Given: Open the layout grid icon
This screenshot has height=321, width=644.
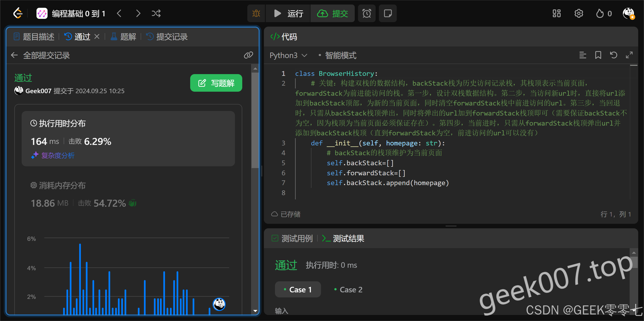Looking at the screenshot, I should point(556,13).
